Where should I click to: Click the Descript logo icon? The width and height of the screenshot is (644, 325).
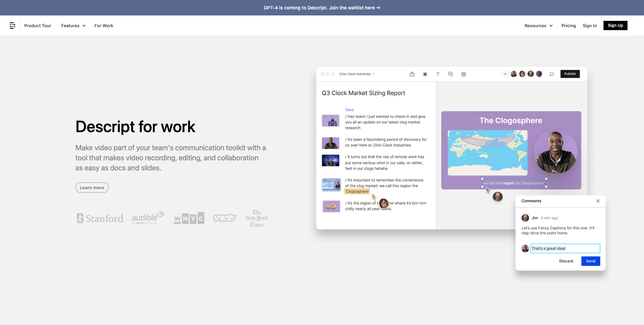click(x=12, y=25)
